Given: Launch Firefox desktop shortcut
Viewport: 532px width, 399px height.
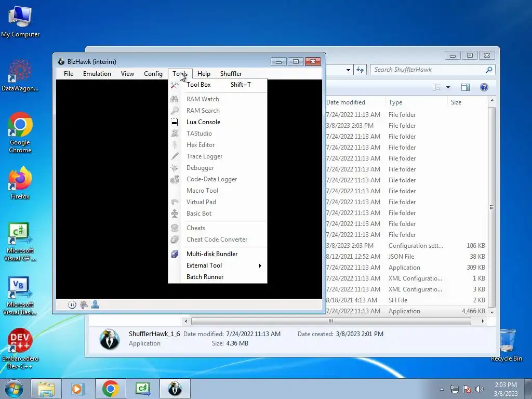Looking at the screenshot, I should [20, 183].
